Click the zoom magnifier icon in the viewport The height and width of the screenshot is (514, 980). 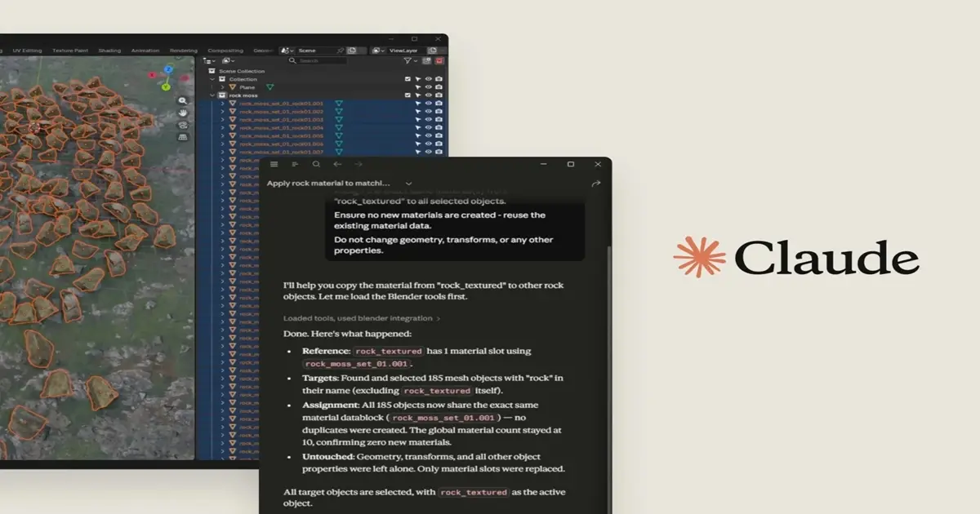coord(183,100)
